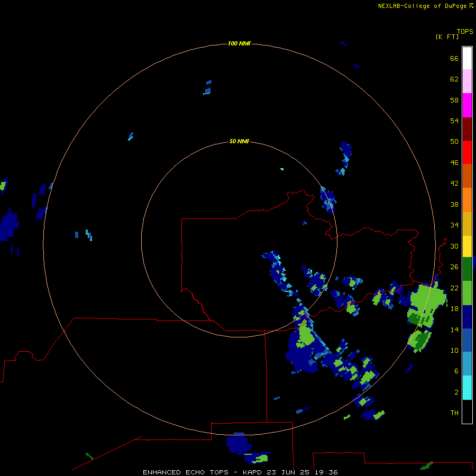Click the light green legend swatch
This screenshot has height=476, width=476.
tap(467, 293)
